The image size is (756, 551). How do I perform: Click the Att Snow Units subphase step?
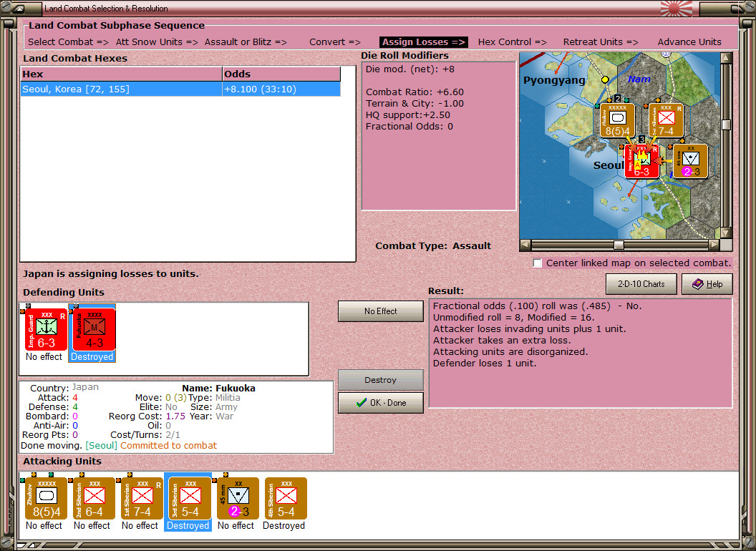(157, 42)
